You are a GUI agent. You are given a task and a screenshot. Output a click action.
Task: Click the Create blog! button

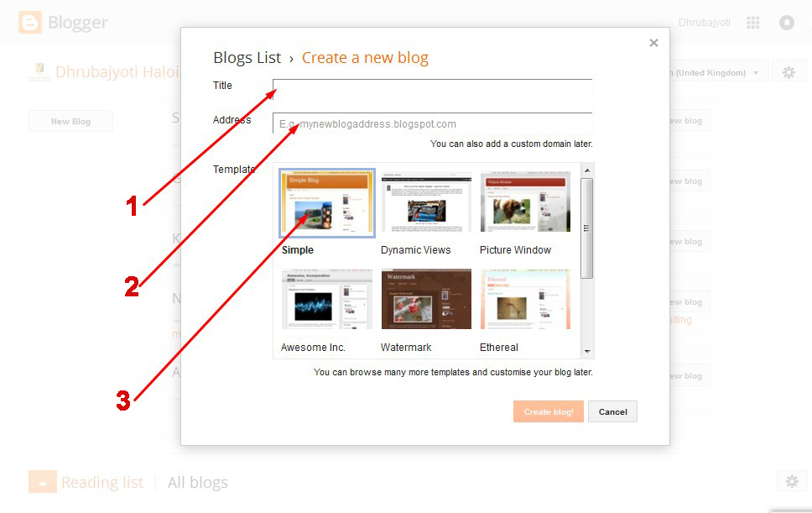coord(549,411)
